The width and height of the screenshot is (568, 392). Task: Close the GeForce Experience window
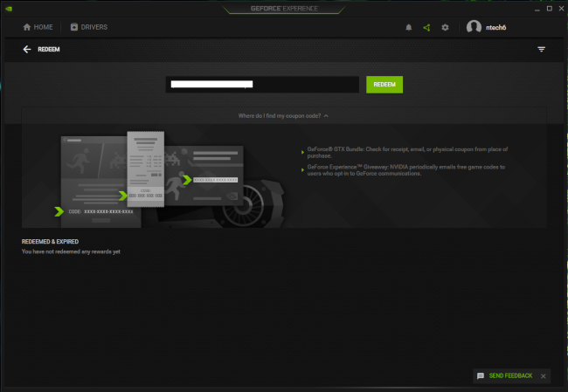tap(561, 9)
